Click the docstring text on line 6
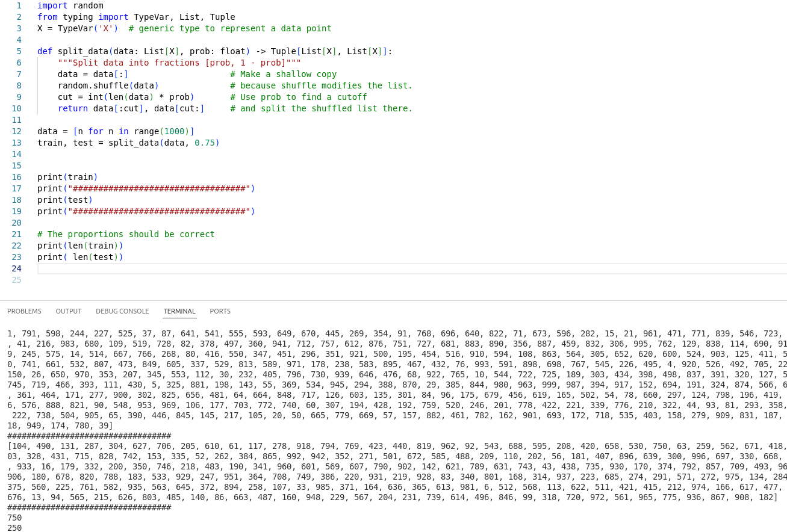Viewport: 787px width, 532px height. click(179, 63)
